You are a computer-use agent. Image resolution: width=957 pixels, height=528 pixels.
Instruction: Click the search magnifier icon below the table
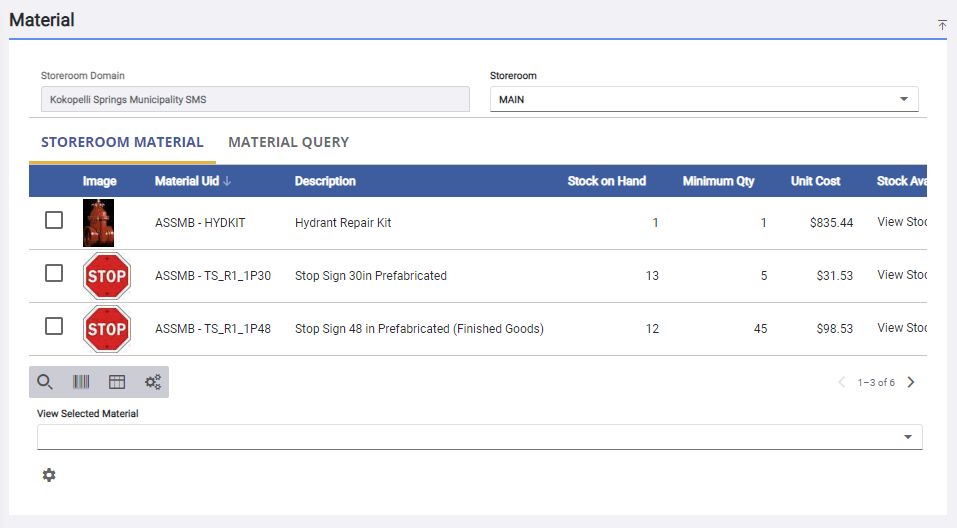pos(45,382)
